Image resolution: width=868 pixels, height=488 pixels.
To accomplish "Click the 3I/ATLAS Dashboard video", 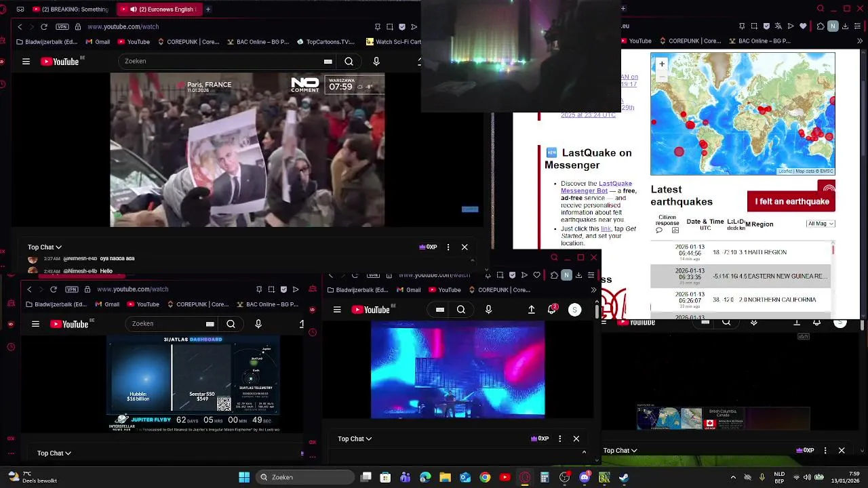I will coord(193,384).
